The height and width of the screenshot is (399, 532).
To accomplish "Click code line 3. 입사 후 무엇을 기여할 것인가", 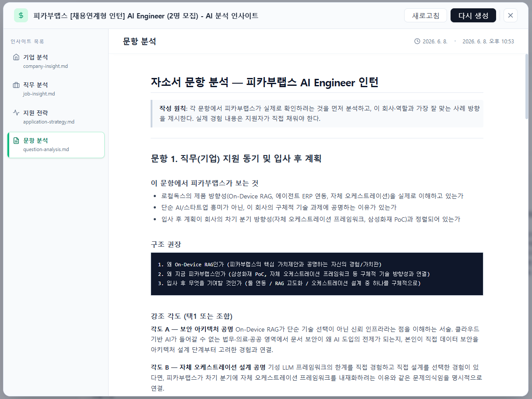I will [289, 283].
